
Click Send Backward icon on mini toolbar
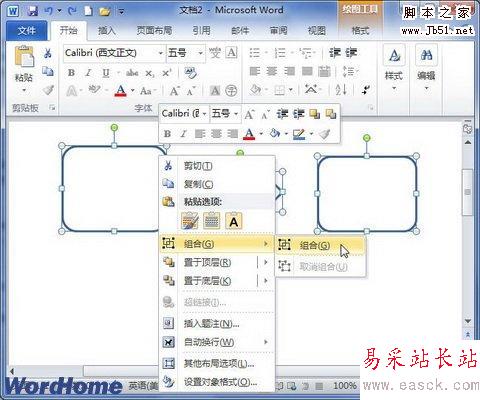click(x=331, y=114)
